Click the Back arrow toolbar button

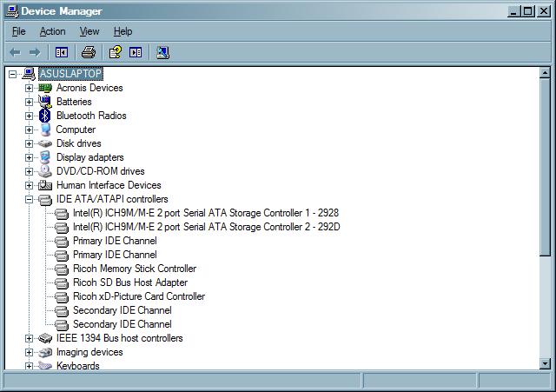pyautogui.click(x=15, y=52)
